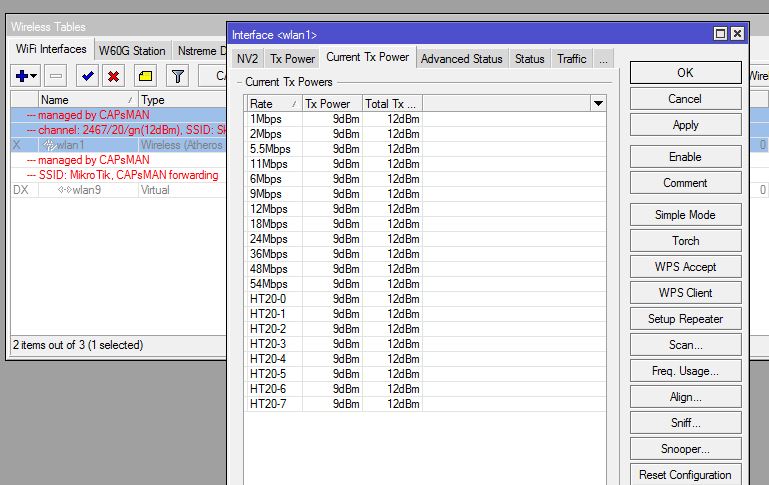Click the 'channel: 2467/20/gn(12dBm)' comment line
This screenshot has height=485, width=769.
(x=119, y=129)
